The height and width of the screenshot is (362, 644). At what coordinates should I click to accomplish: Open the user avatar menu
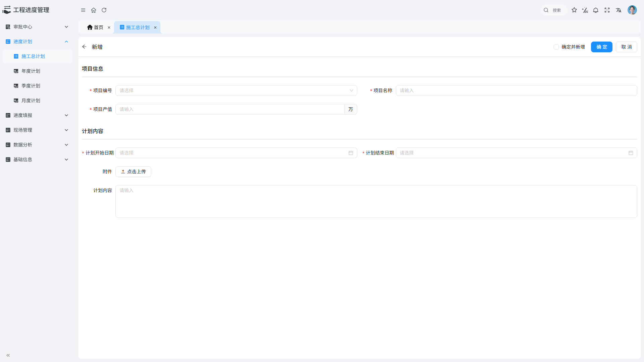(x=632, y=10)
